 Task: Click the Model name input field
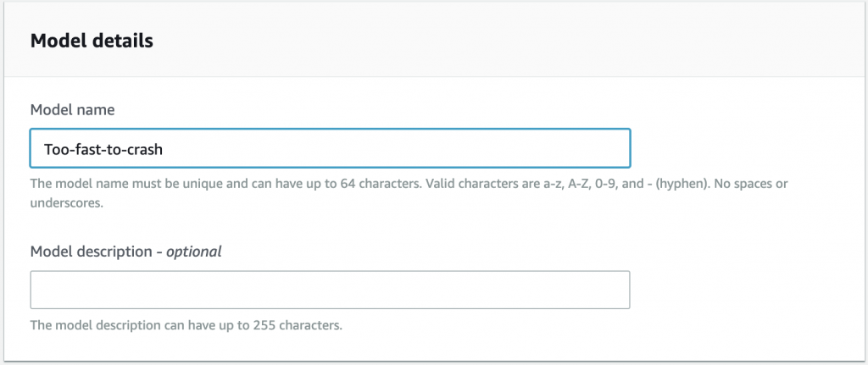click(x=330, y=148)
